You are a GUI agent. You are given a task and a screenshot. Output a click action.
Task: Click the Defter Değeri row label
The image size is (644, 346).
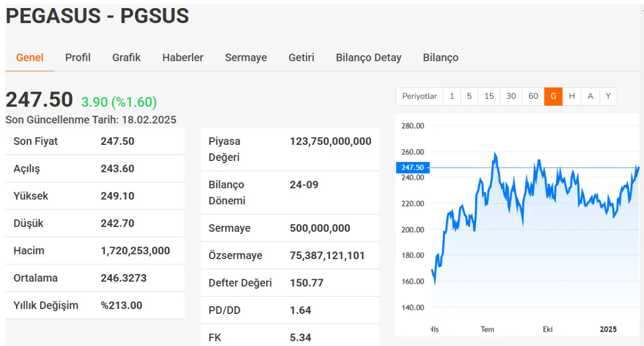click(x=240, y=283)
